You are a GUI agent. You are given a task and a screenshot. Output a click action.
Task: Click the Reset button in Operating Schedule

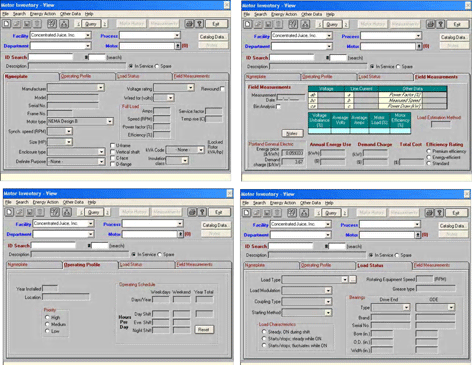coord(204,330)
